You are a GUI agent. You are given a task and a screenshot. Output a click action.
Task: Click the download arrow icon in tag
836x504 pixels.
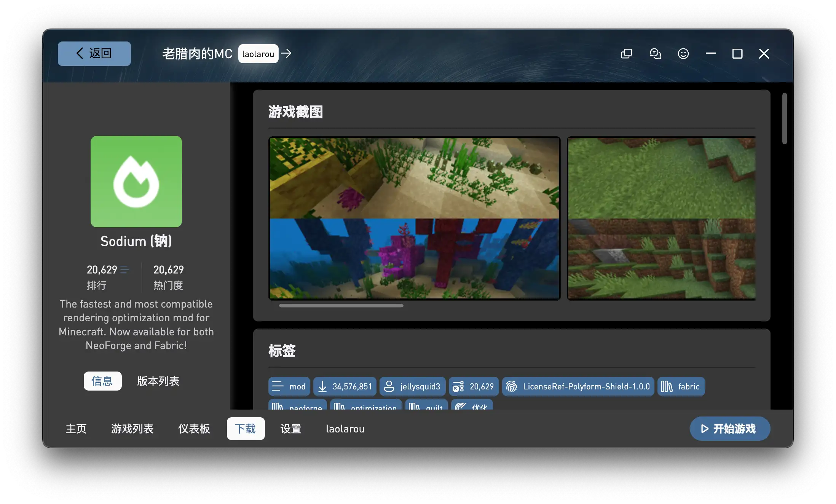(x=322, y=386)
